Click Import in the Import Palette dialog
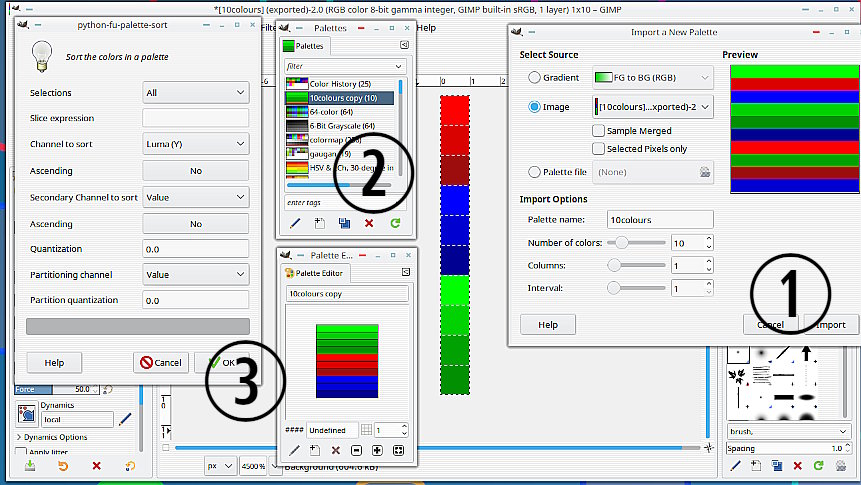The width and height of the screenshot is (861, 485). (x=830, y=324)
